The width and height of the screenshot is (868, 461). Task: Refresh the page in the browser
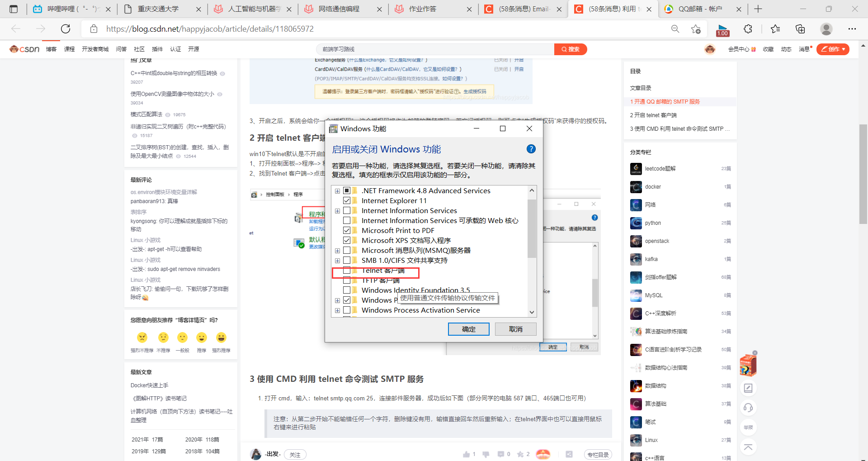pyautogui.click(x=66, y=29)
